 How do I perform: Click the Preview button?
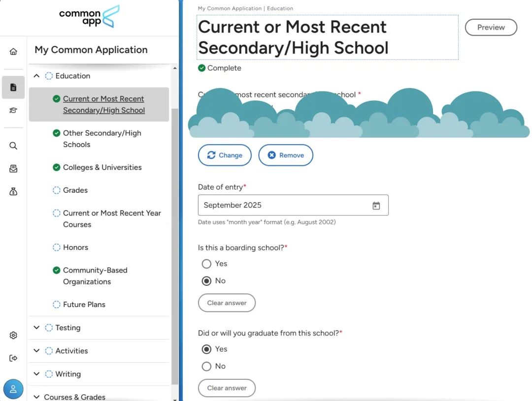click(x=491, y=28)
